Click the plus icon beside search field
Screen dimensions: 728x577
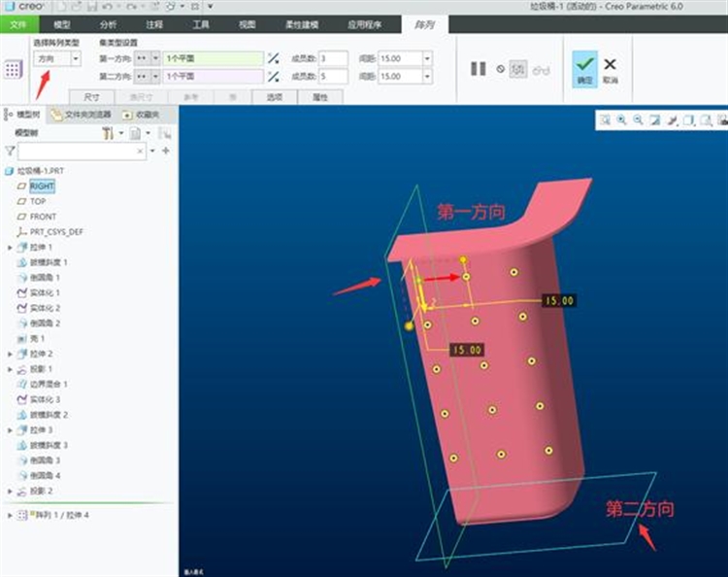[166, 151]
